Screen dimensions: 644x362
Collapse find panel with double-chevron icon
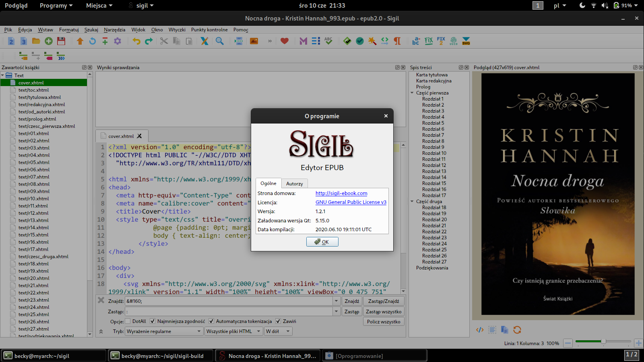pos(101,331)
